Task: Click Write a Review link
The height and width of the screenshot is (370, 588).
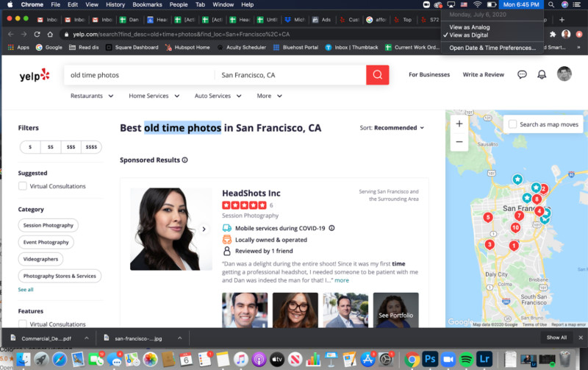Action: click(483, 75)
